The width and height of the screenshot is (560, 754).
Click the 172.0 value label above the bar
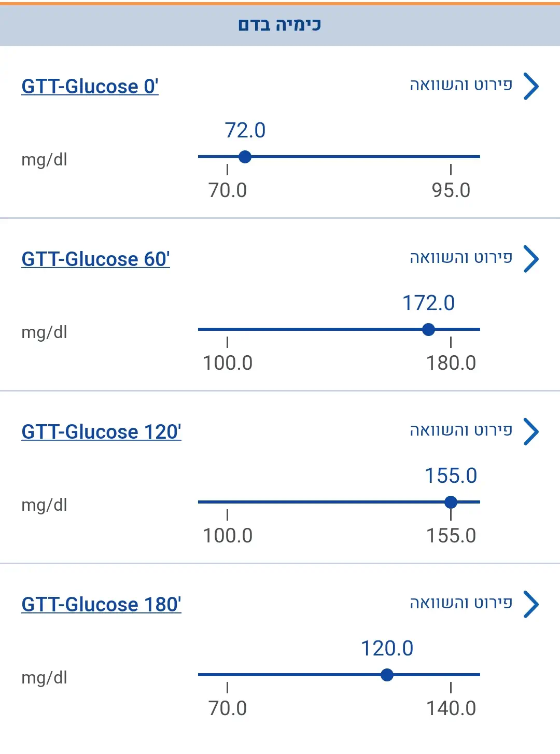click(428, 303)
